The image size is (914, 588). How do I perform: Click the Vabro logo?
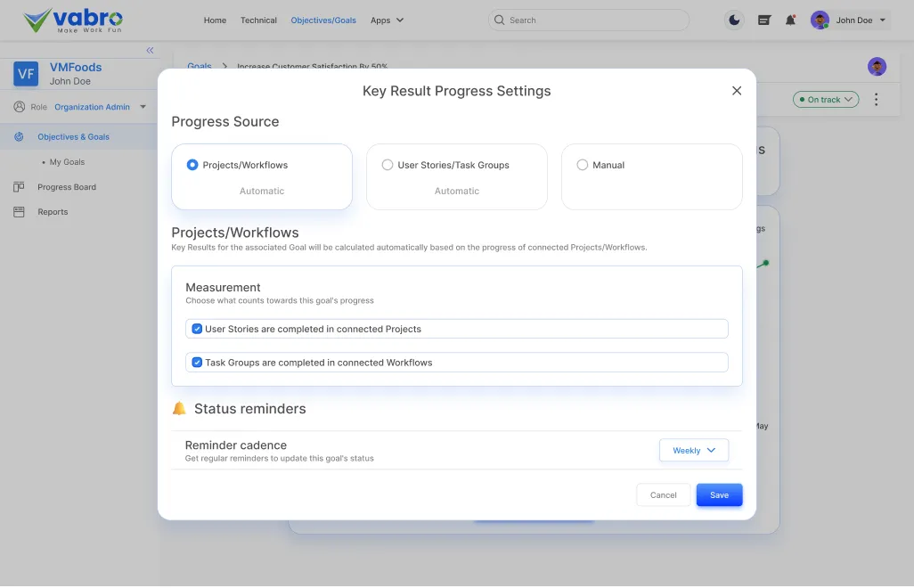click(x=73, y=20)
